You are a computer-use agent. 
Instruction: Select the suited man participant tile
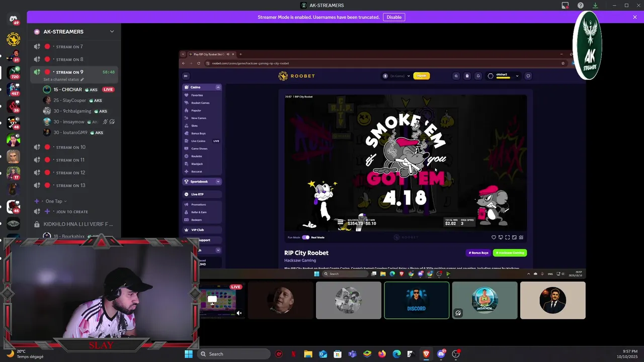(553, 300)
